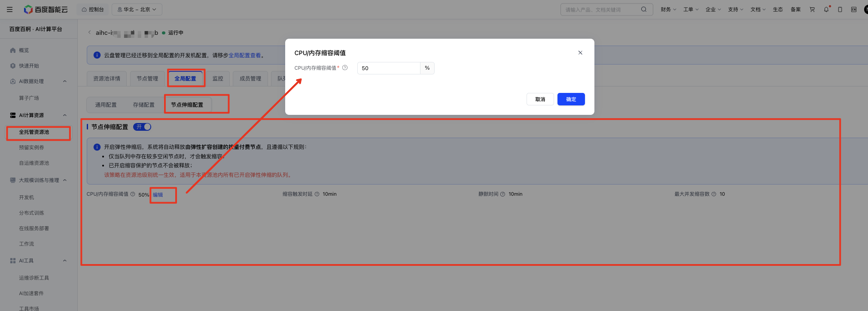Screen dimensions: 868x311
Task: Collapse the AI数据处理 section chevron
Action: click(65, 81)
